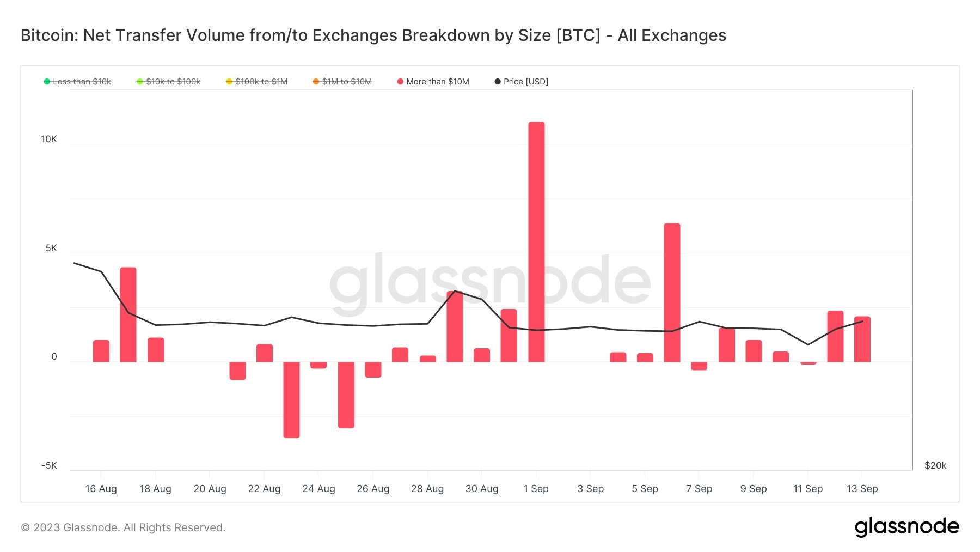Click the $20k price axis label
Screen dimensions: 980x552
tap(935, 465)
